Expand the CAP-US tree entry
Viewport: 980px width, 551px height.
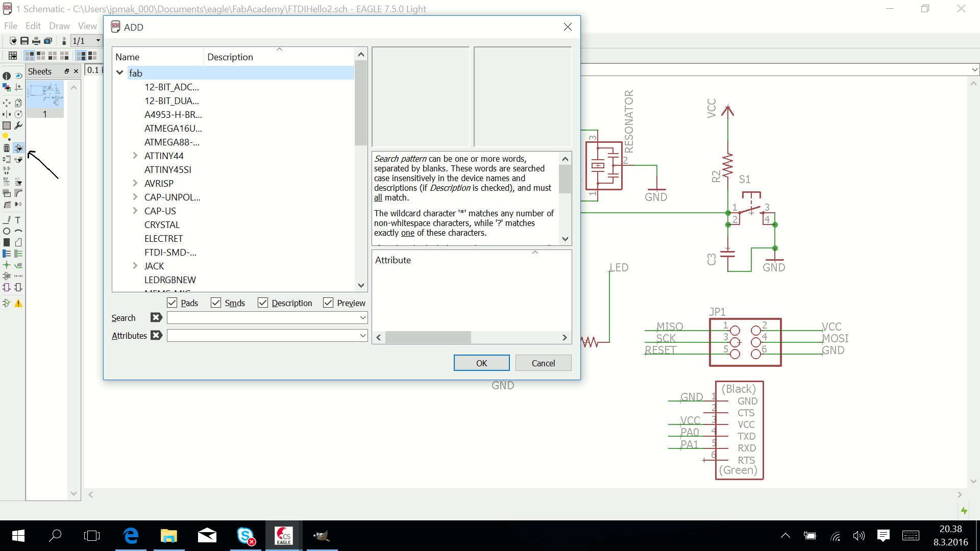[x=135, y=211]
